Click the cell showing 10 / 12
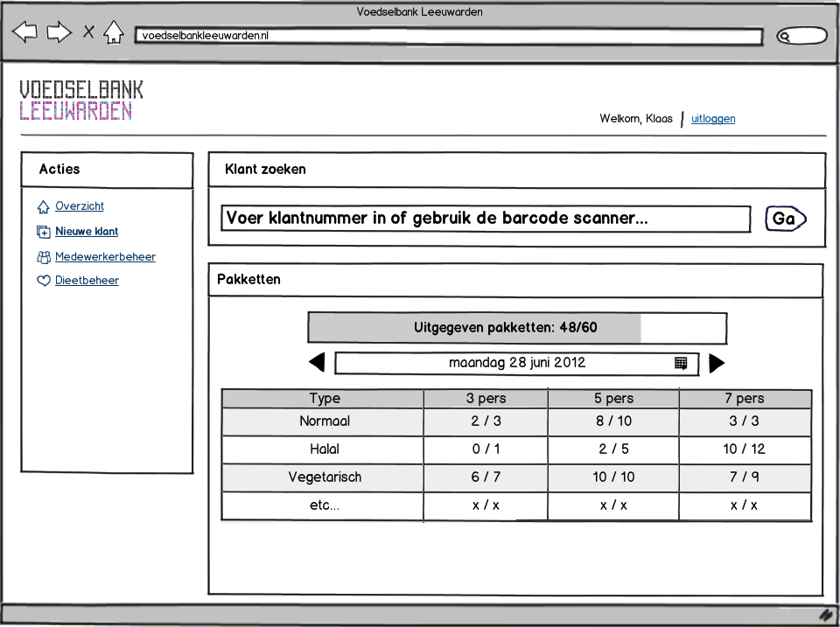840x627 pixels. point(745,449)
